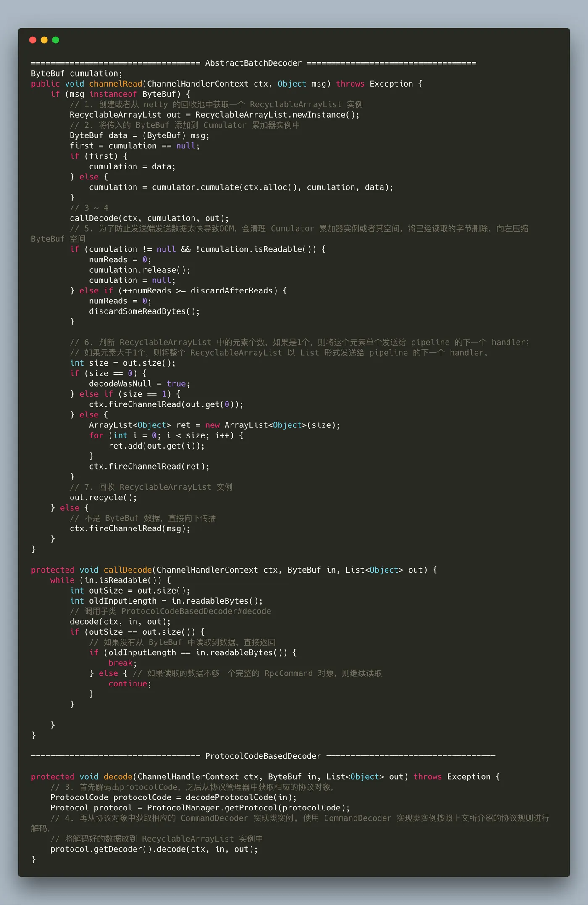588x905 pixels.
Task: Click the "ret.add(out.get(i));" line
Action: [x=157, y=446]
